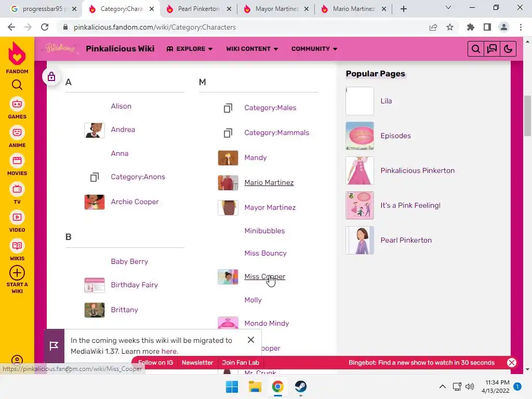Open Pinkalicious Pinkerton popular page
Image resolution: width=532 pixels, height=399 pixels.
coord(417,170)
